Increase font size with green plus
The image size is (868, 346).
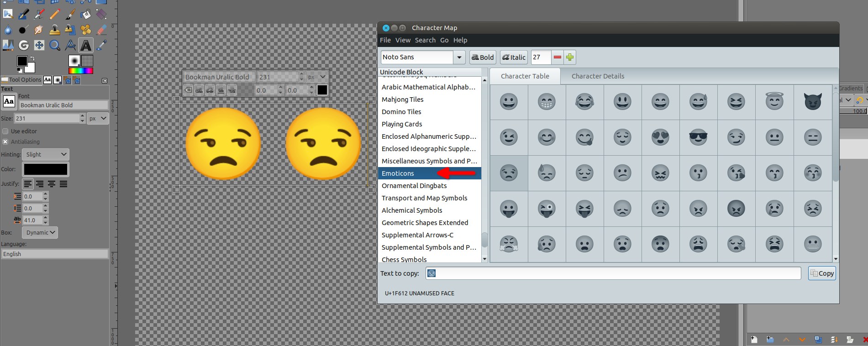coord(569,57)
